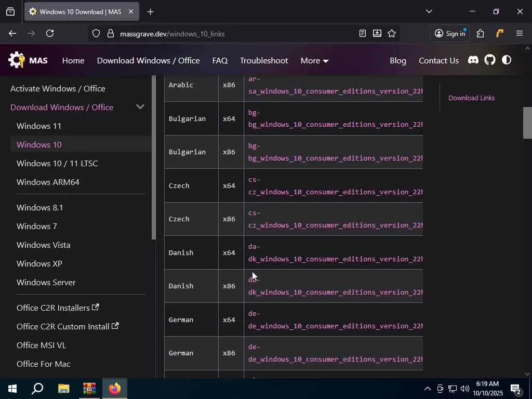The width and height of the screenshot is (532, 399).
Task: Select Windows XP sidebar item
Action: 39,263
